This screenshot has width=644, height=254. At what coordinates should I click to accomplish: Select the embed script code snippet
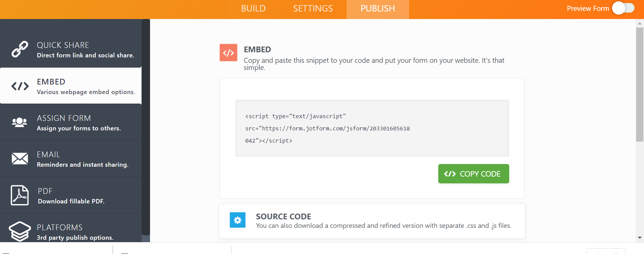372,128
